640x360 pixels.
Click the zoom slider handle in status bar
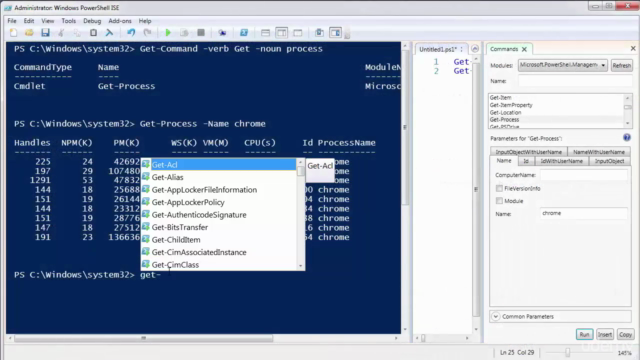click(x=567, y=353)
